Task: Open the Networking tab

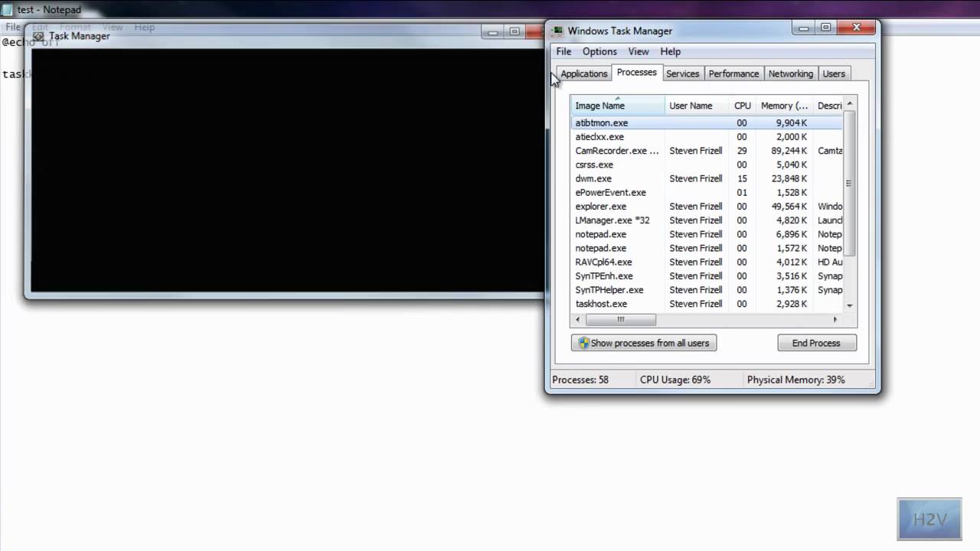Action: click(x=791, y=73)
